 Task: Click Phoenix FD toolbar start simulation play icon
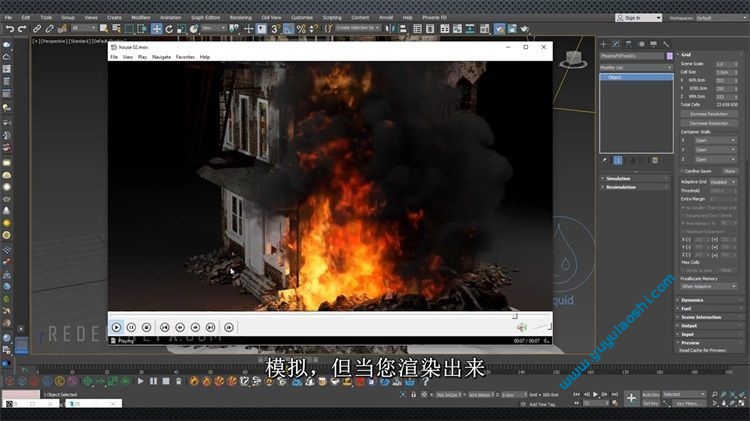point(140,381)
